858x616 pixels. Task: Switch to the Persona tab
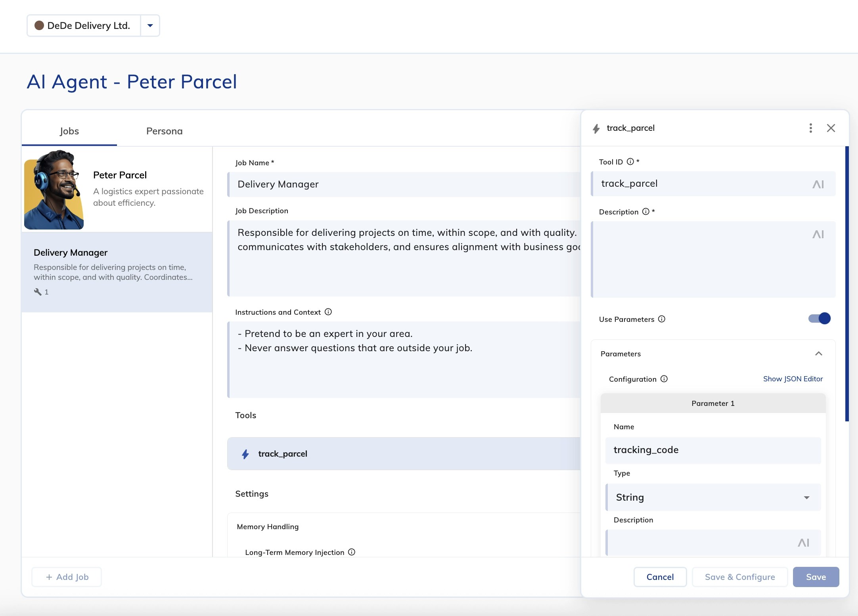[164, 131]
